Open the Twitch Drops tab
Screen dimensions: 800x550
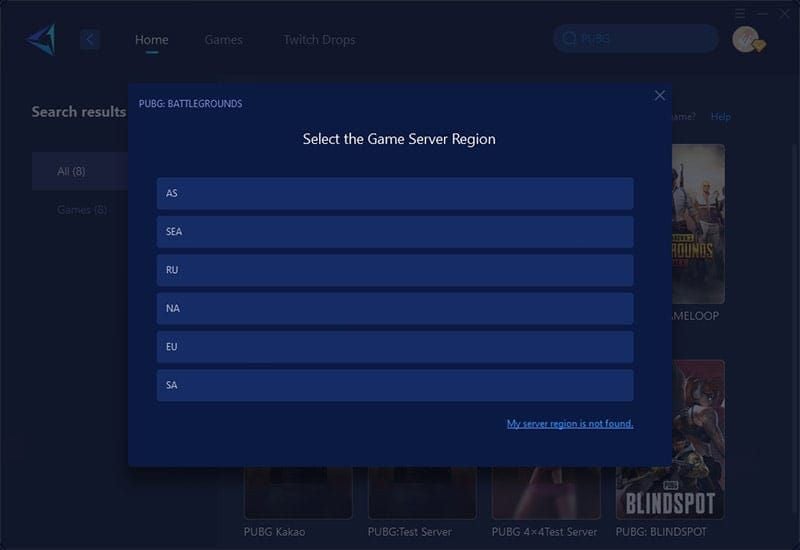tap(319, 40)
